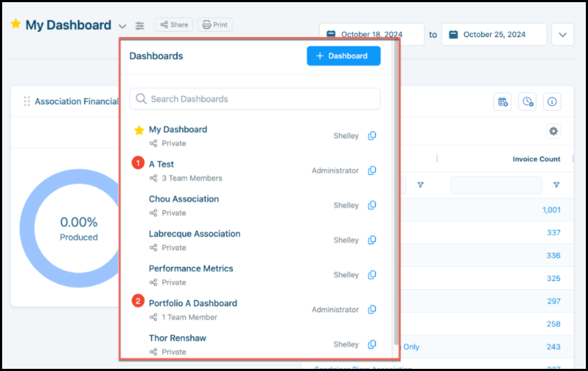Open the Invoice Count column filter icon
588x371 pixels.
[x=556, y=185]
